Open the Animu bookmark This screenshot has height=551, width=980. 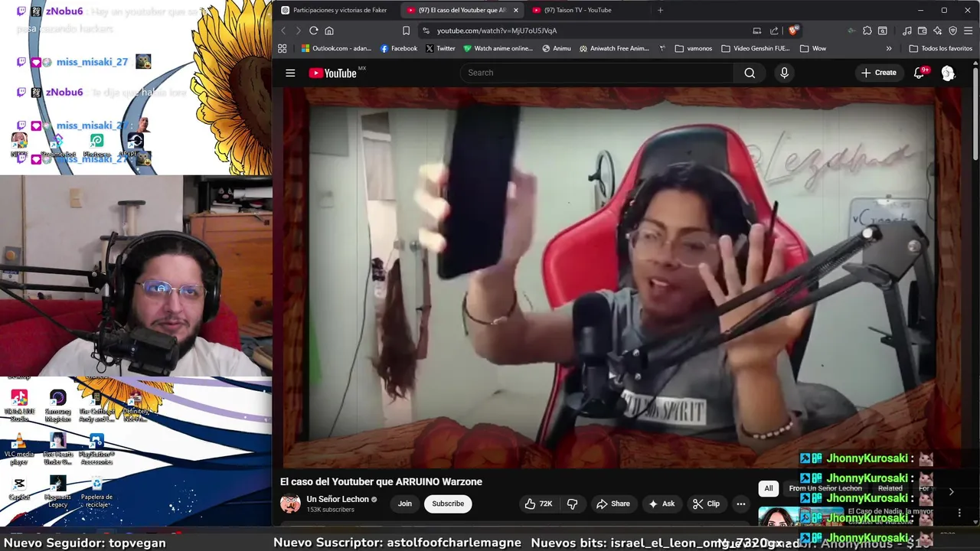click(x=557, y=48)
